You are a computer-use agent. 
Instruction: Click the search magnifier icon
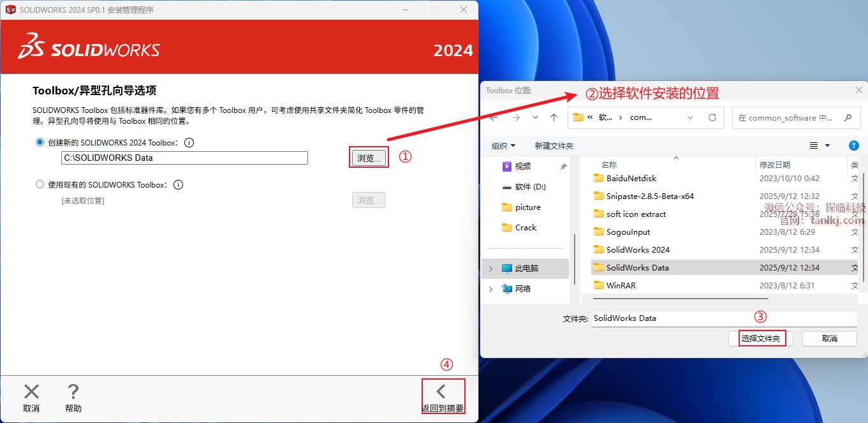(x=848, y=117)
